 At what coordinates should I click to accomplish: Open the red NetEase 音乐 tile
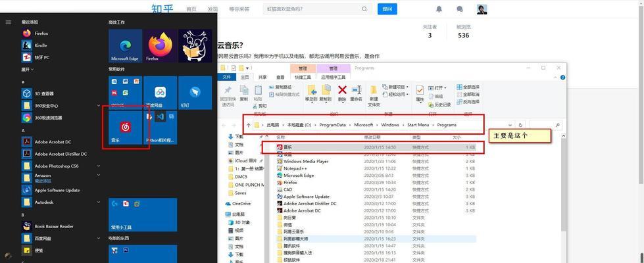coord(125,128)
